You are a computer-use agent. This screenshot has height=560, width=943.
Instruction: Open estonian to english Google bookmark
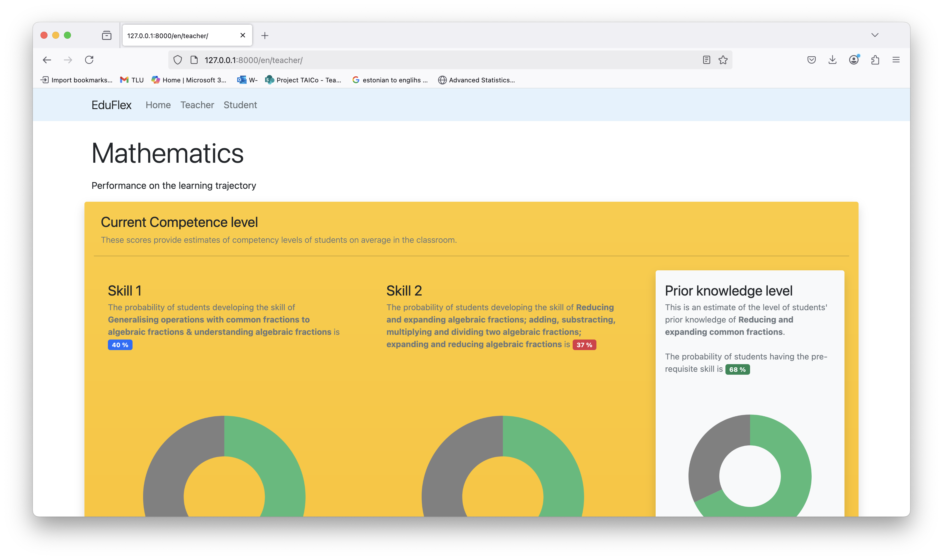(390, 80)
